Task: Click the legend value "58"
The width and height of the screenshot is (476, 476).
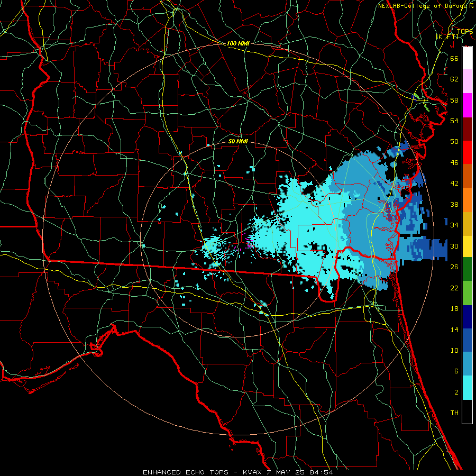Action: point(454,100)
